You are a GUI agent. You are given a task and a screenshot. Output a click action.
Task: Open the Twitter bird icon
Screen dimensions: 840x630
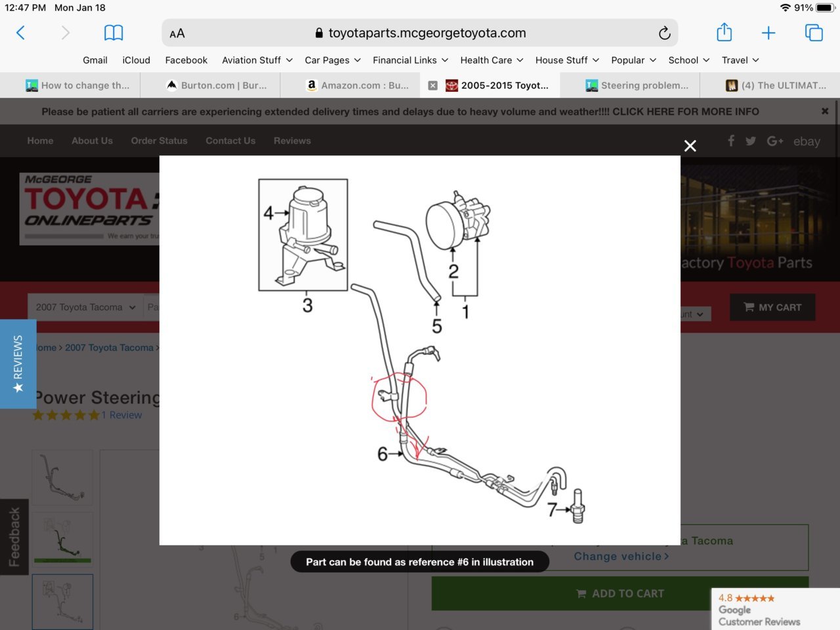click(x=751, y=140)
